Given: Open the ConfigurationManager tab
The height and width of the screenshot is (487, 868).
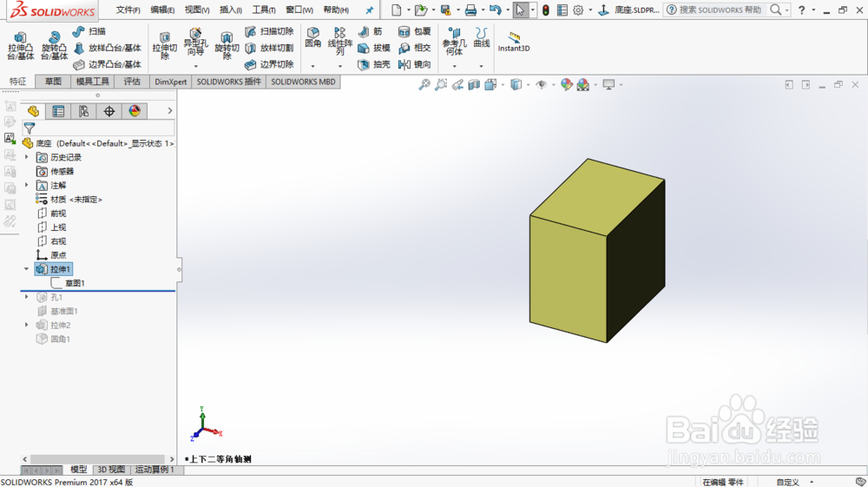Looking at the screenshot, I should click(83, 111).
